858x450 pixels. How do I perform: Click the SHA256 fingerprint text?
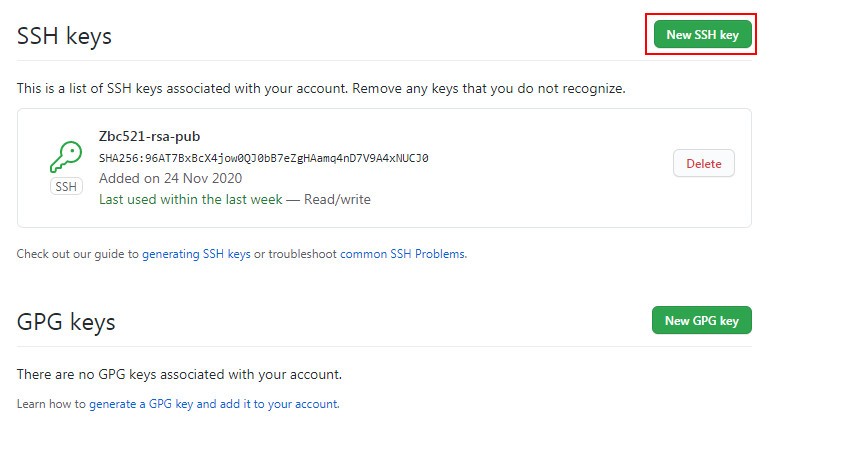pyautogui.click(x=263, y=158)
